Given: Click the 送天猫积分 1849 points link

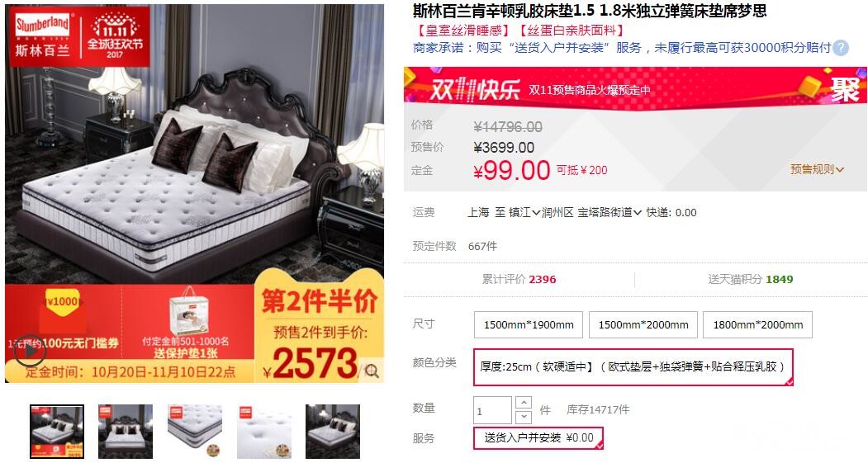Looking at the screenshot, I should [x=750, y=279].
